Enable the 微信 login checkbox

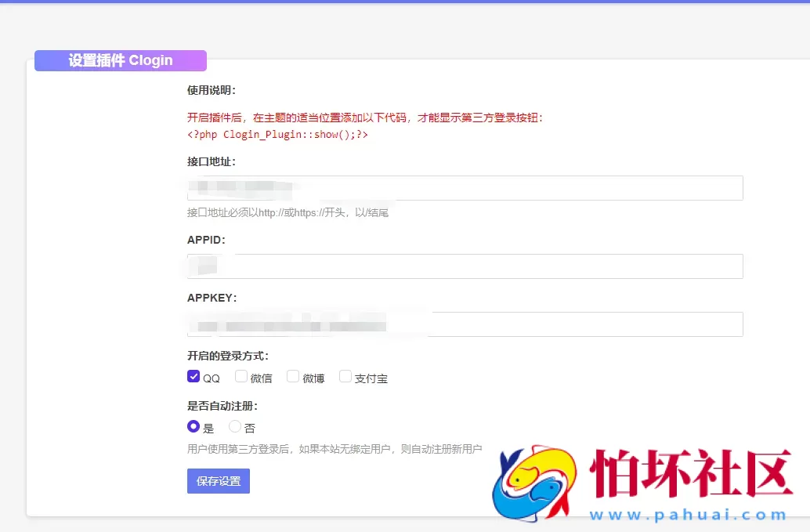(x=241, y=376)
